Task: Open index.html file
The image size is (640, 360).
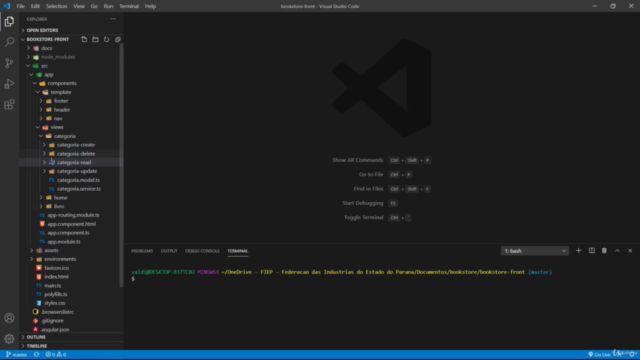Action: click(56, 276)
